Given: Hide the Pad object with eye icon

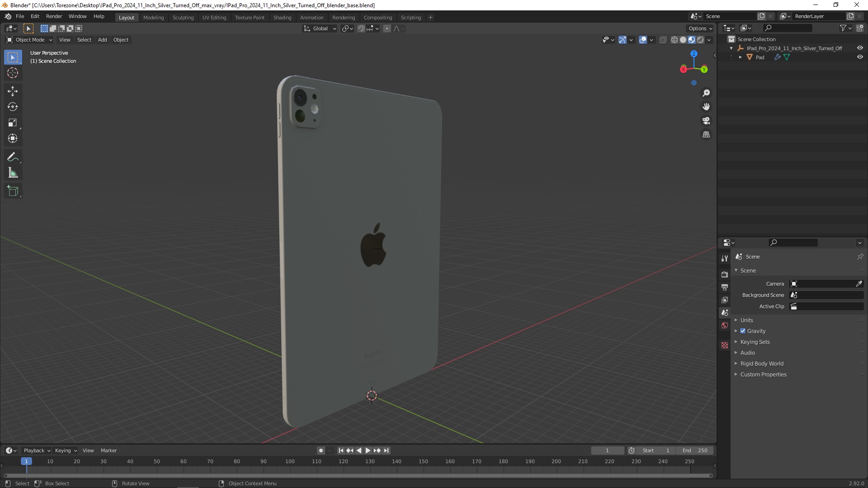Looking at the screenshot, I should point(860,57).
